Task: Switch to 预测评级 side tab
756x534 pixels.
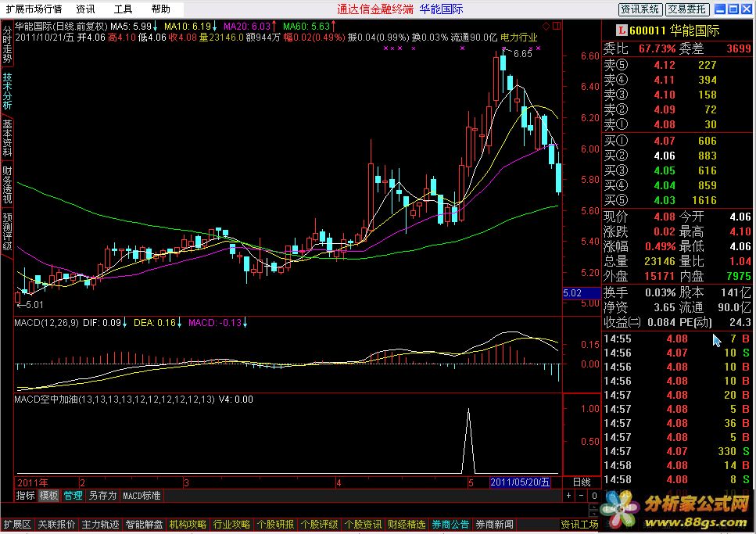Action: click(7, 231)
